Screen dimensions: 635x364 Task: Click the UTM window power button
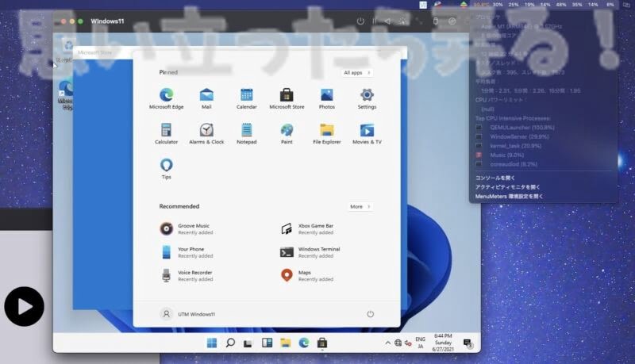[x=360, y=21]
